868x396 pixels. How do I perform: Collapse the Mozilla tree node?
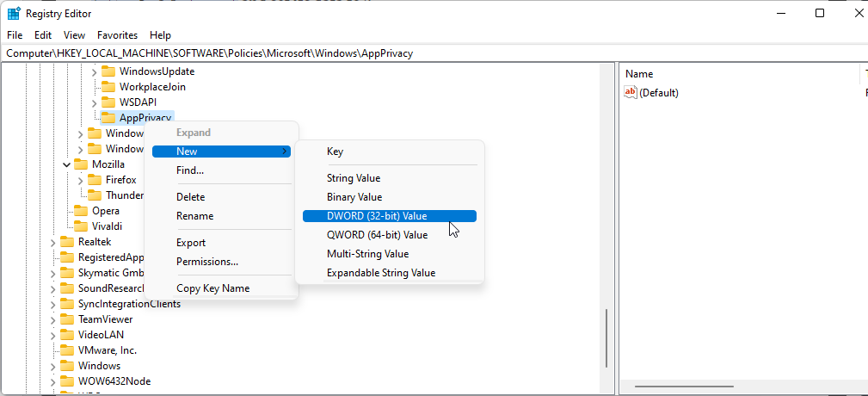coord(67,164)
